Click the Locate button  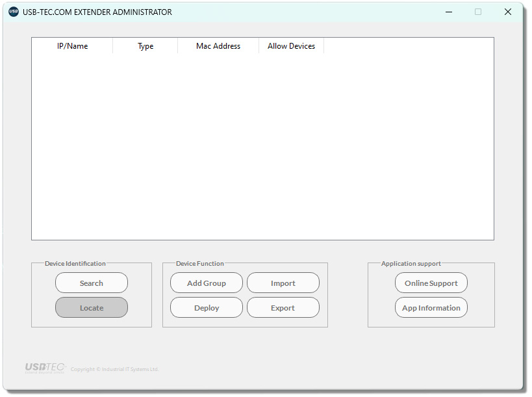pos(92,308)
